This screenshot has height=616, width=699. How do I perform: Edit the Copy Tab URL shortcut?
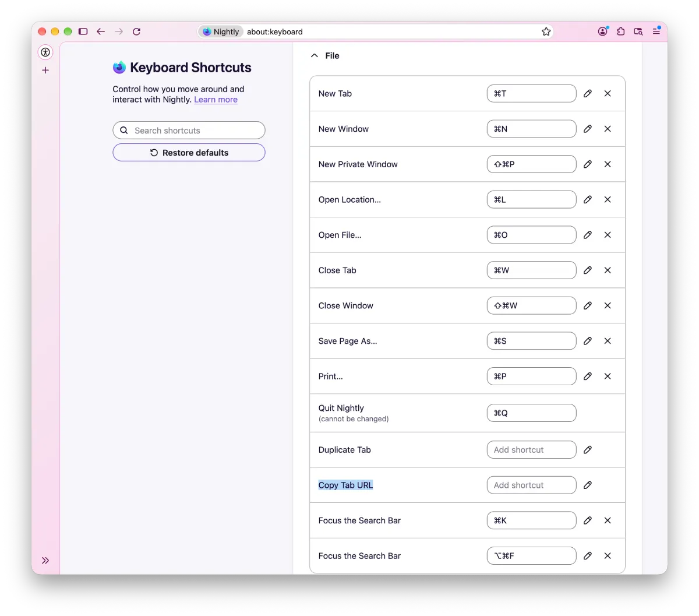point(588,485)
